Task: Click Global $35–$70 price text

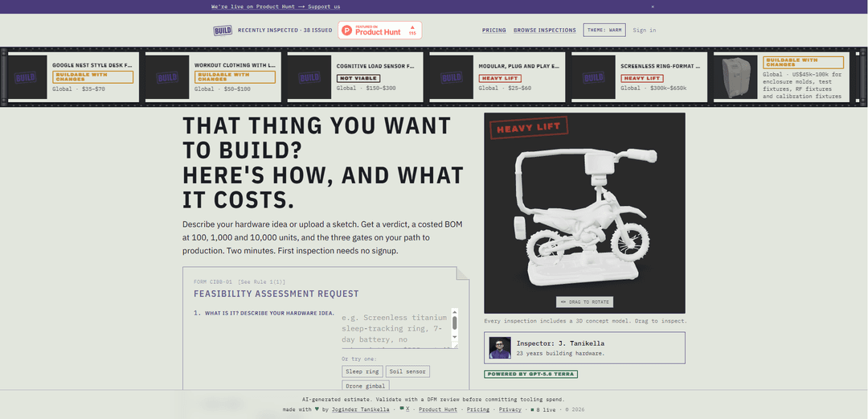Action: (79, 88)
